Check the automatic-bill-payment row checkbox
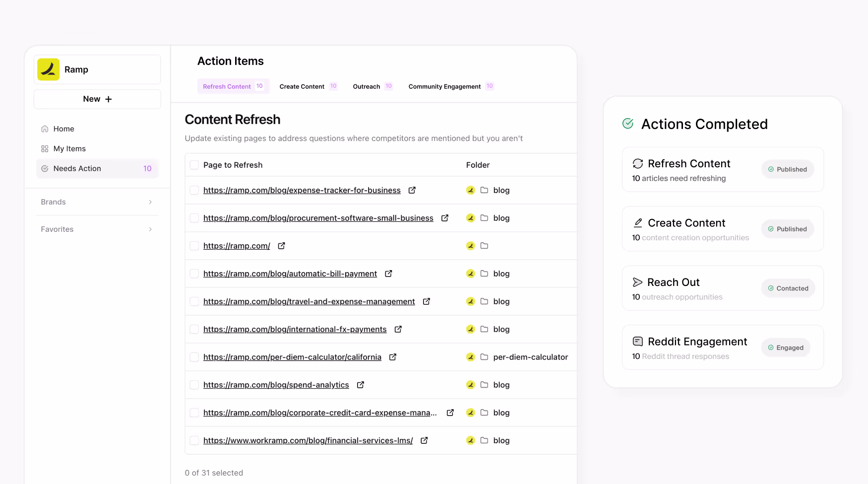Viewport: 868px width, 484px height. click(x=194, y=274)
